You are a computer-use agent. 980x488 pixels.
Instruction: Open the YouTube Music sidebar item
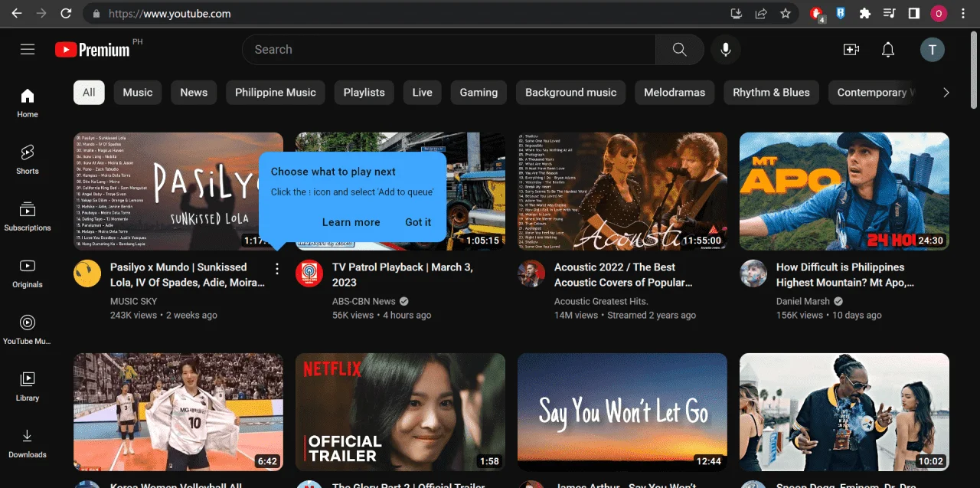click(x=28, y=329)
